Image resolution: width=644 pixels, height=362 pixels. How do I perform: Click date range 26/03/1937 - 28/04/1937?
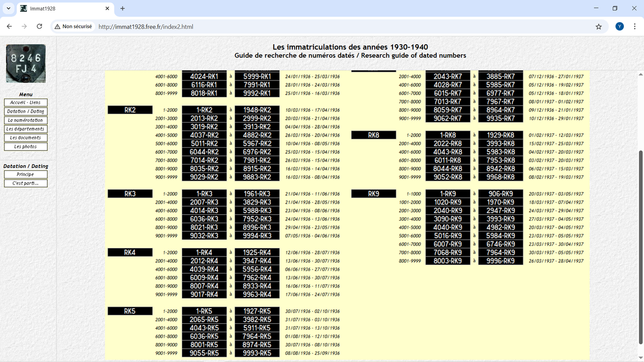click(x=556, y=261)
